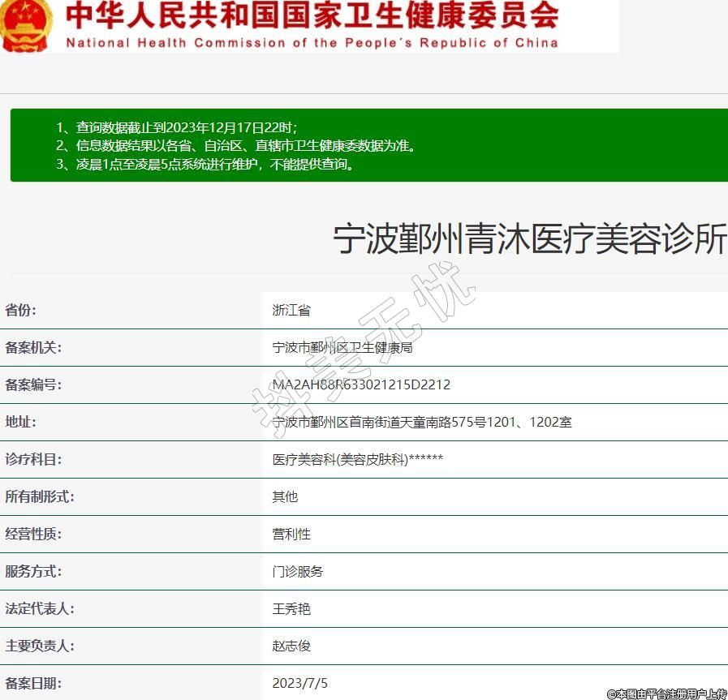Click the filing number MA2AH88R633021215D2212
The width and height of the screenshot is (728, 700).
click(361, 384)
